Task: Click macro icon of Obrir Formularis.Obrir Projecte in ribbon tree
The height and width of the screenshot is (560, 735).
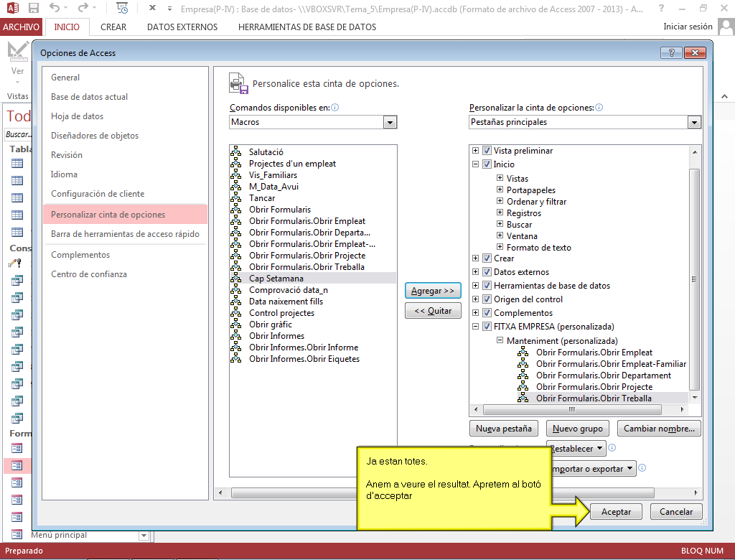Action: click(x=523, y=386)
